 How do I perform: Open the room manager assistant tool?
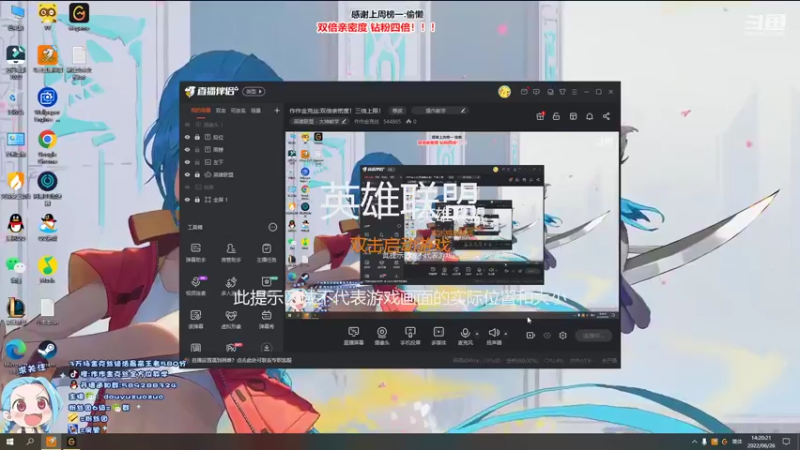(x=231, y=253)
